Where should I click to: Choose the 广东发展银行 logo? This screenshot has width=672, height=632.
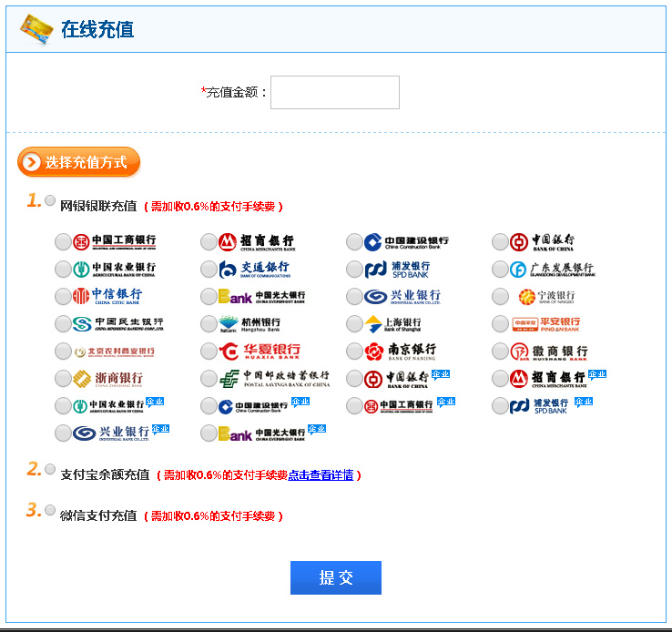[553, 269]
